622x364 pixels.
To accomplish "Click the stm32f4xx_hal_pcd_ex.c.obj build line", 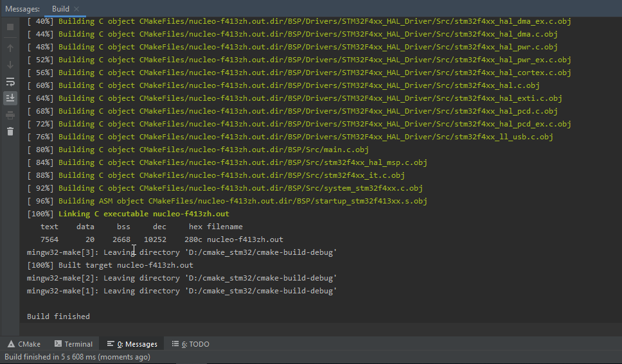I will coord(299,124).
